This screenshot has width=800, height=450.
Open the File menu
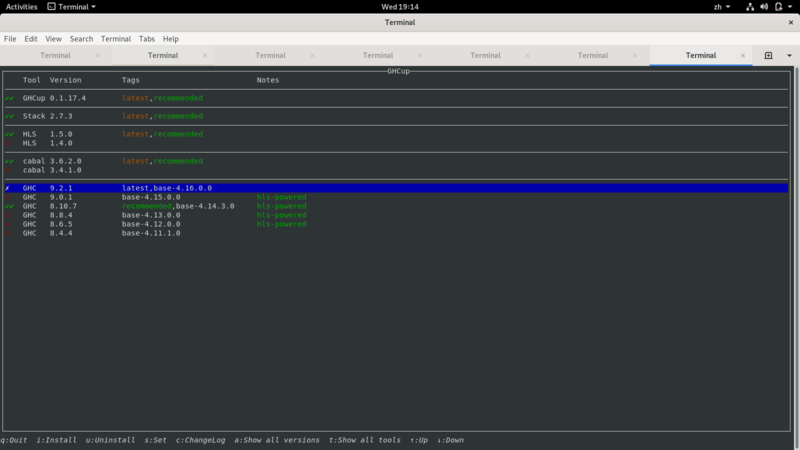(x=10, y=39)
